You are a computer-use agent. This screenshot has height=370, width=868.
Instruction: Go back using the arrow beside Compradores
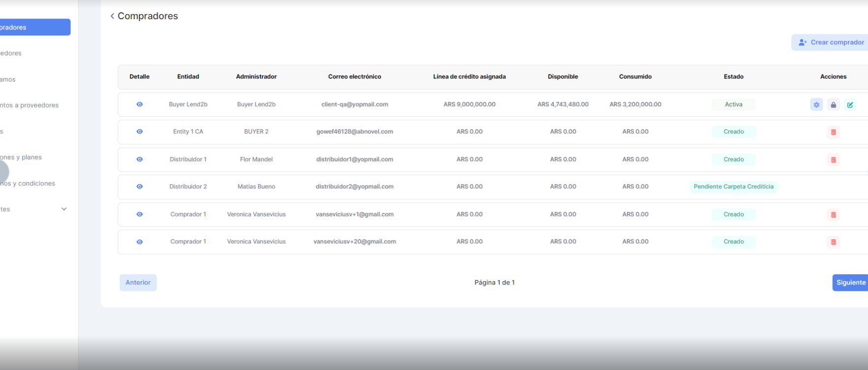click(112, 16)
